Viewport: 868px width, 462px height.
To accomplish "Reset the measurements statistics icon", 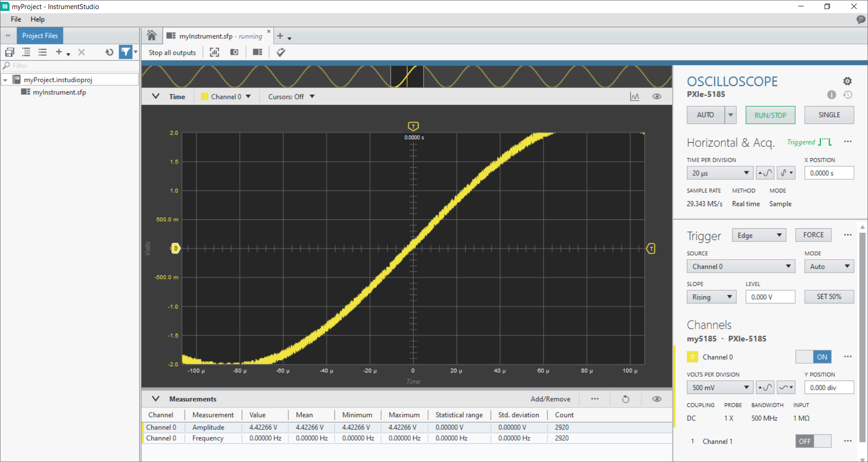I will [x=625, y=399].
